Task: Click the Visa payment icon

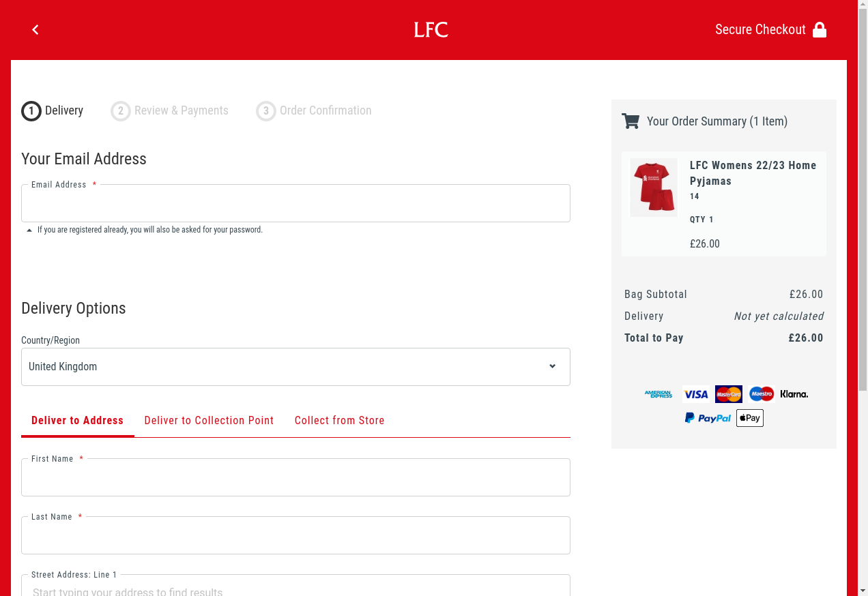Action: [696, 394]
